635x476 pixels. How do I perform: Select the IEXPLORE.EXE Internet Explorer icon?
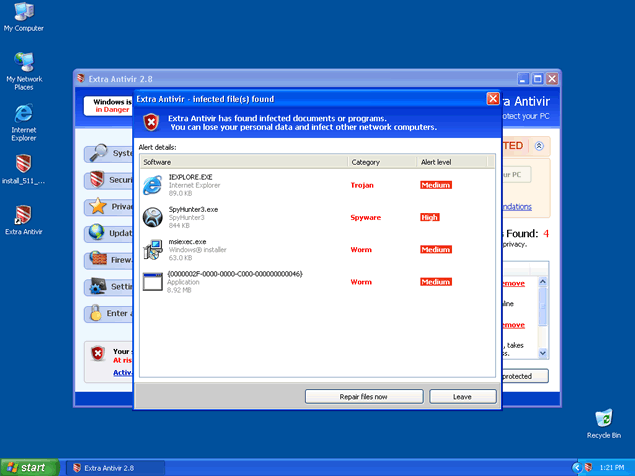tap(152, 184)
